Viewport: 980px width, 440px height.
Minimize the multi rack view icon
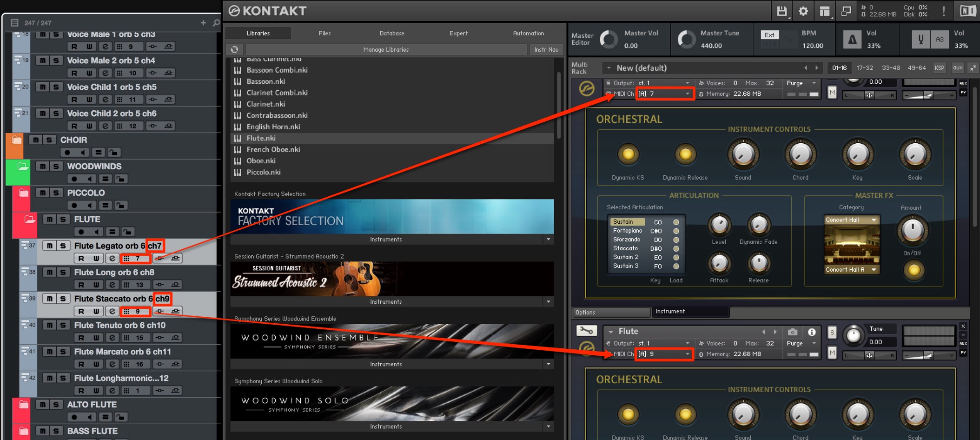pos(973,68)
